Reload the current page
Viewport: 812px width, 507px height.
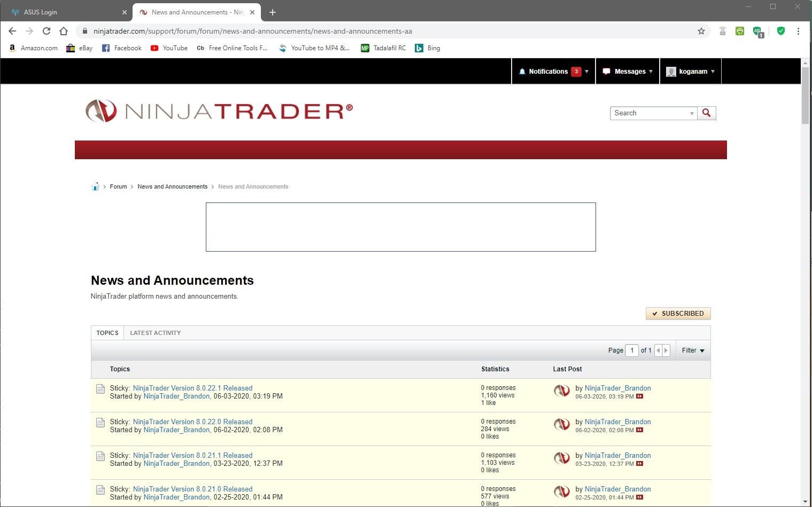pos(47,31)
